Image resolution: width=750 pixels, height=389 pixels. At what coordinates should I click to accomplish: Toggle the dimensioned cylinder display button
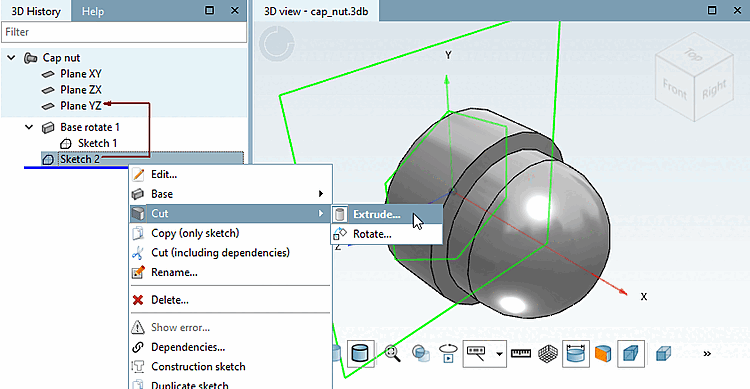[x=576, y=354]
